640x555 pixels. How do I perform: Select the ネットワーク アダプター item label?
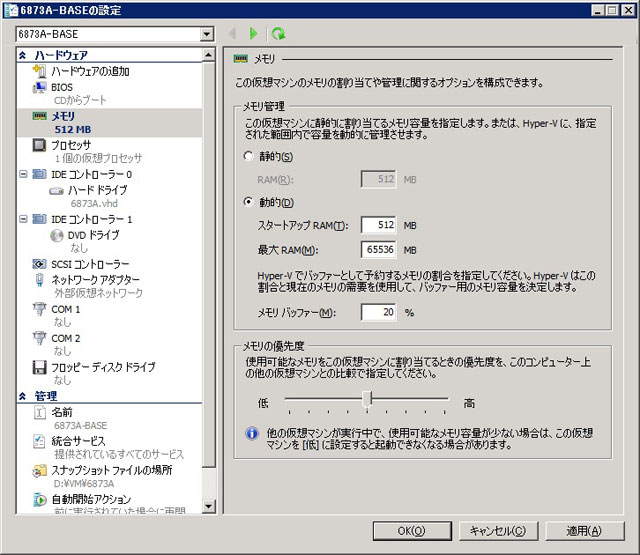point(95,280)
